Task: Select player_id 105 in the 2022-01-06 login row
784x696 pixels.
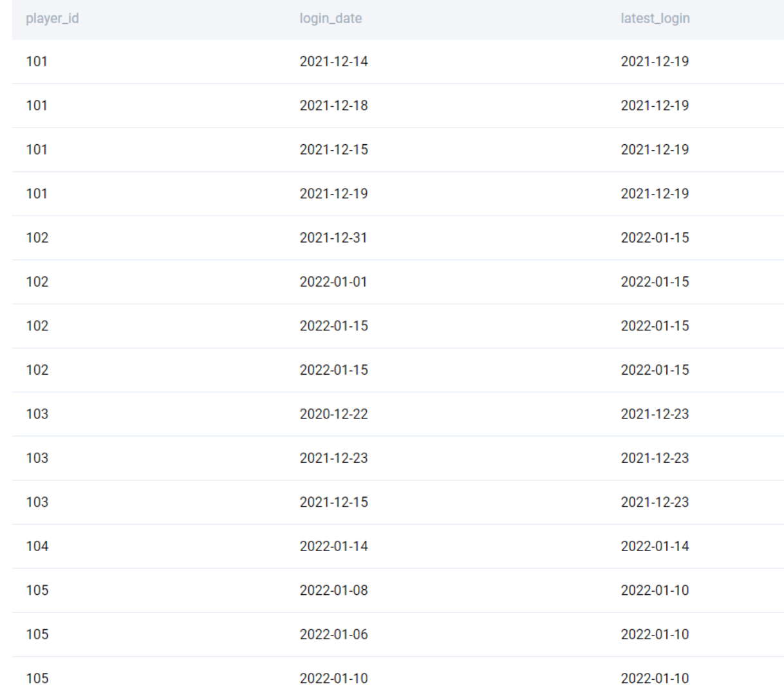Action: [37, 634]
